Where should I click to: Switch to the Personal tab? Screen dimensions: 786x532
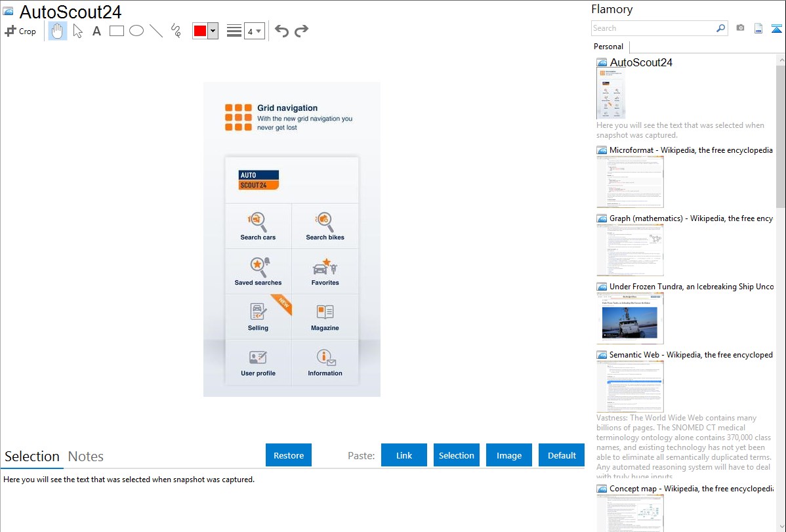click(x=609, y=47)
